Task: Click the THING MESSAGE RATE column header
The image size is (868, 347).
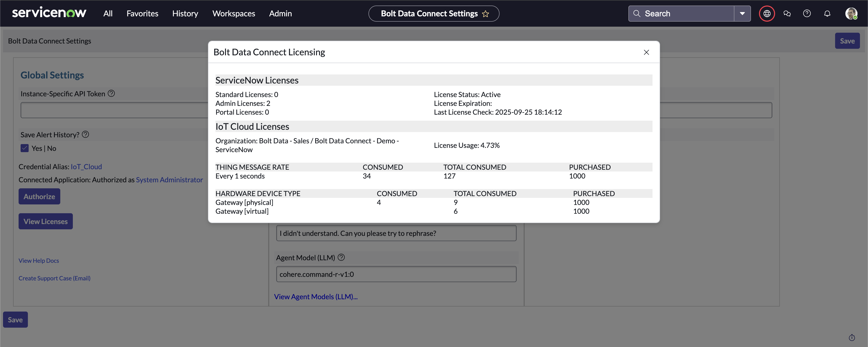Action: click(x=252, y=167)
